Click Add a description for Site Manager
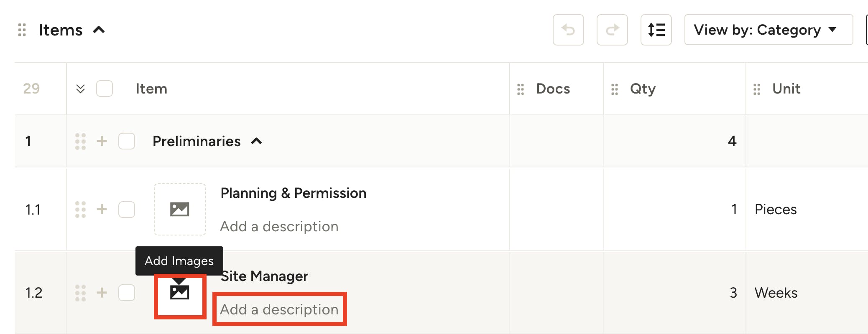 (279, 309)
